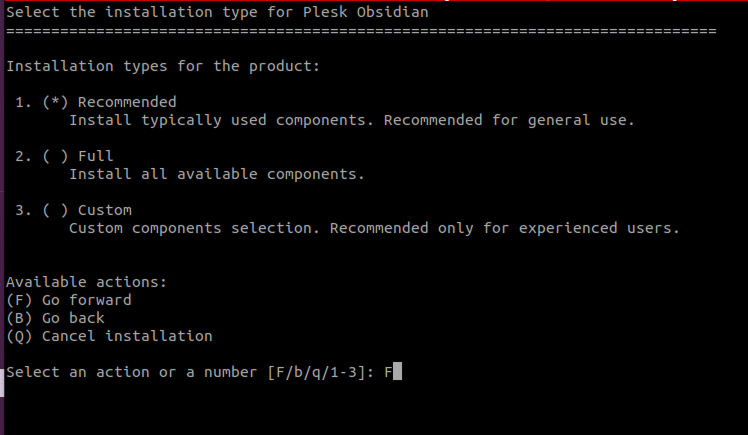Choose the "(Q) Cancel installation" action
The image size is (748, 435).
109,336
